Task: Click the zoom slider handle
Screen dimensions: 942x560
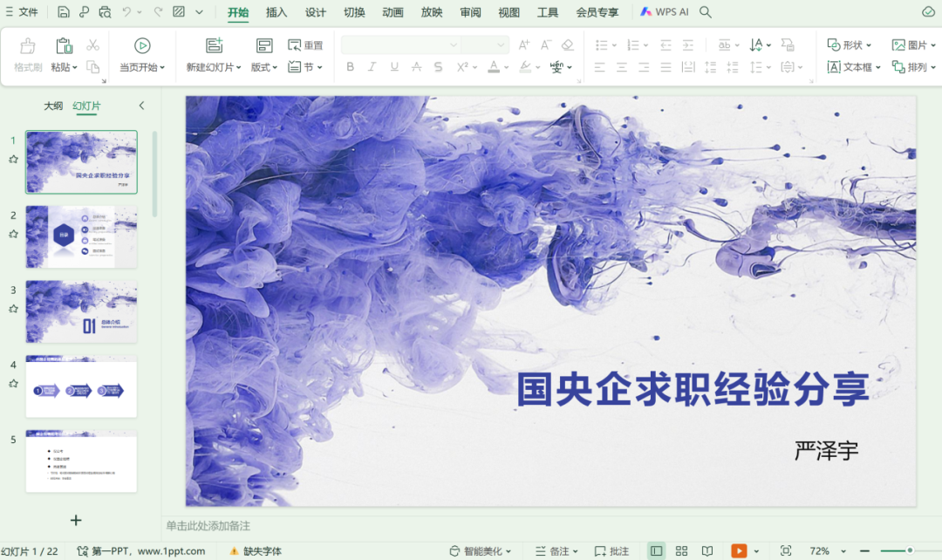Action: pos(910,551)
